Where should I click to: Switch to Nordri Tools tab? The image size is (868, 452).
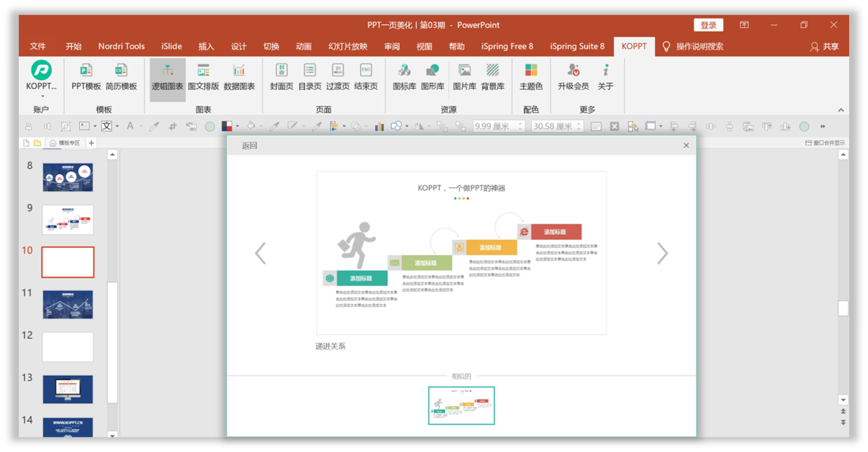[121, 46]
